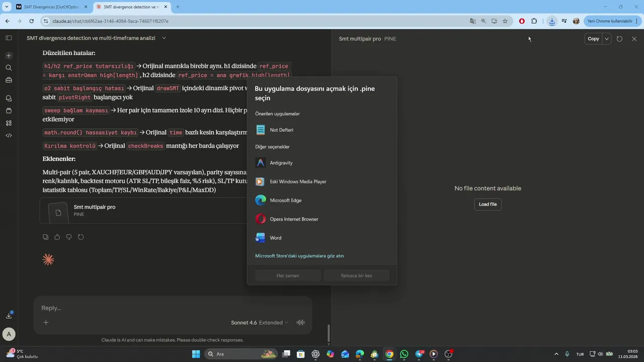Open ChatGPT app from the taskbar
The height and width of the screenshot is (362, 644).
click(x=315, y=354)
